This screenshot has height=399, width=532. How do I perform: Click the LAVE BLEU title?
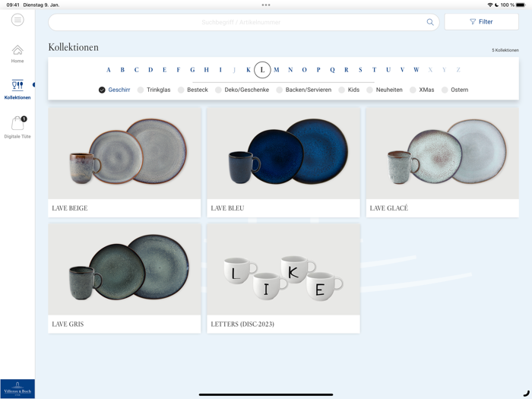tap(227, 208)
